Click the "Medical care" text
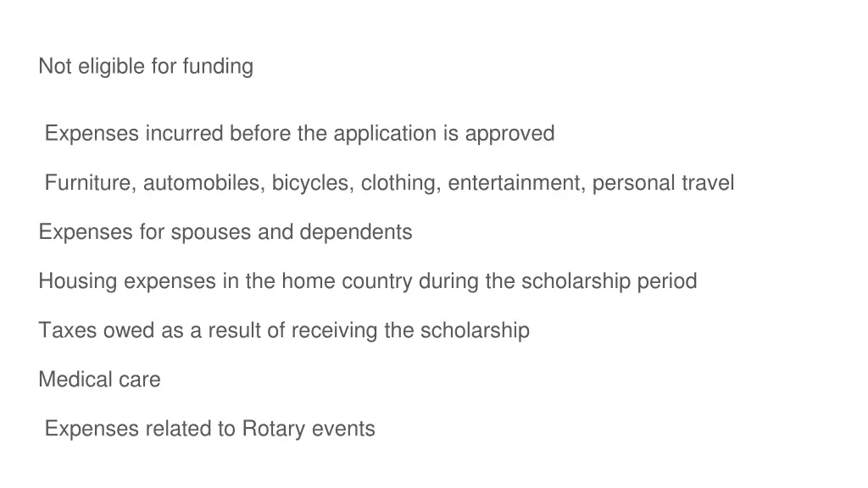 tap(99, 380)
